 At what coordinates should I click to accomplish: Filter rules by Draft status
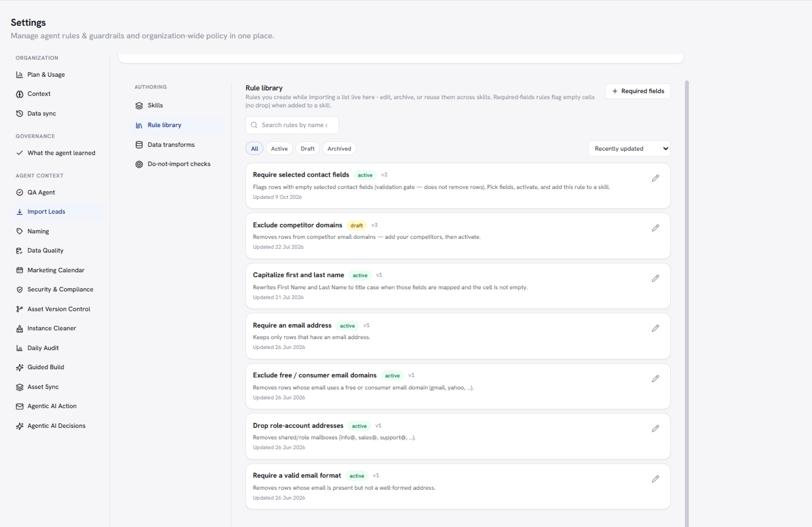307,149
